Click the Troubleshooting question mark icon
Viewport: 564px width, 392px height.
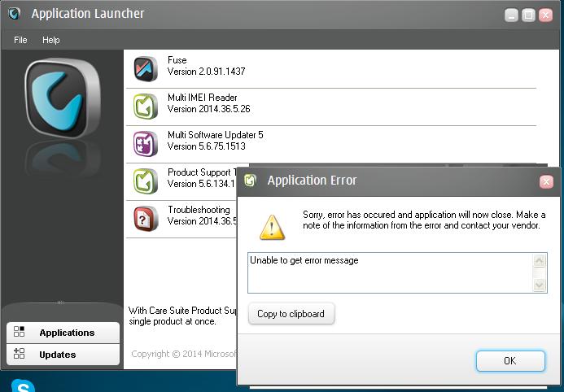click(146, 218)
